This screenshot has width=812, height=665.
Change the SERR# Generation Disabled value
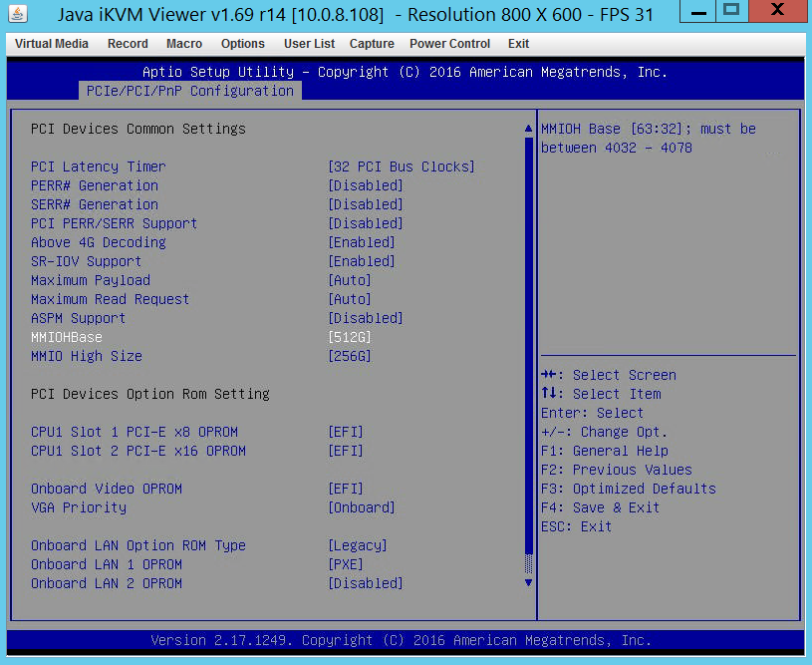[365, 204]
